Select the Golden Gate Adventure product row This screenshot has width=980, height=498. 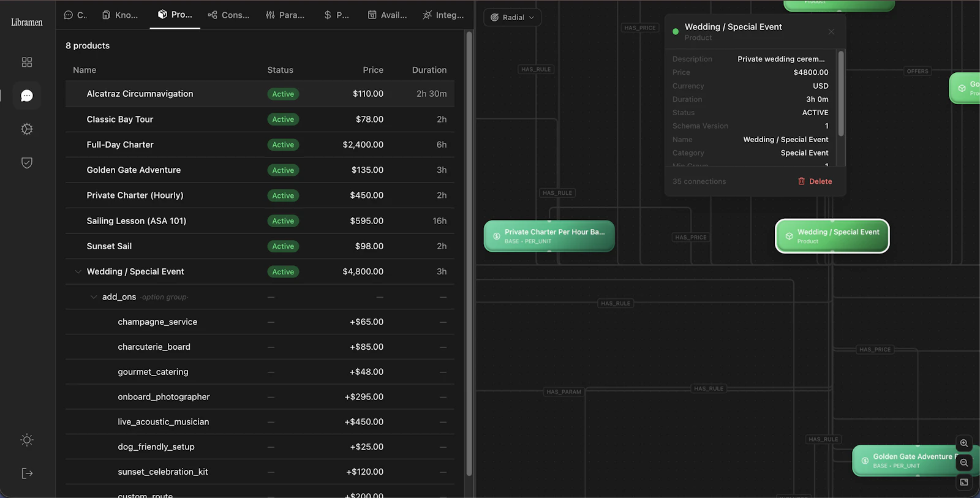pos(260,170)
